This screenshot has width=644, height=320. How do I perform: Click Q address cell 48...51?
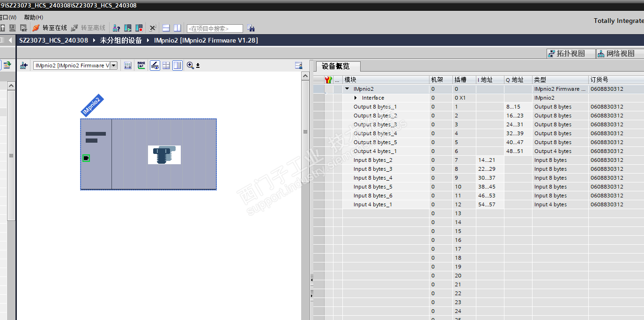[x=518, y=151]
